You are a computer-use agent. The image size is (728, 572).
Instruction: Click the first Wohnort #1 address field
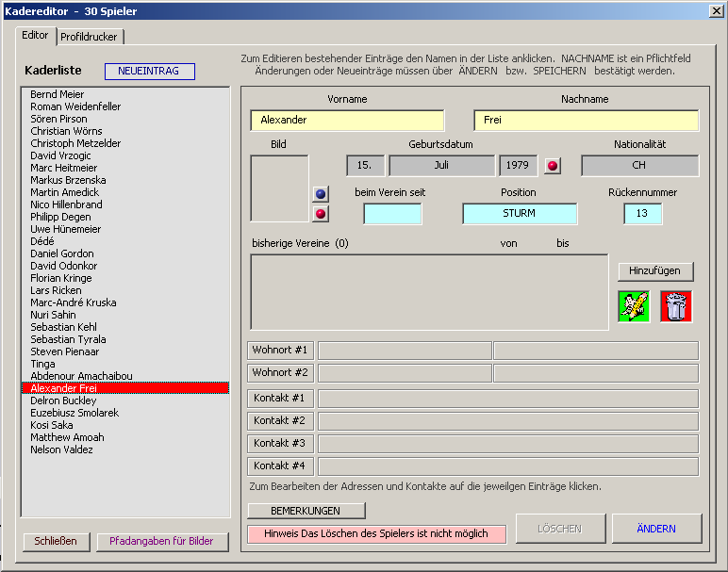pyautogui.click(x=405, y=351)
